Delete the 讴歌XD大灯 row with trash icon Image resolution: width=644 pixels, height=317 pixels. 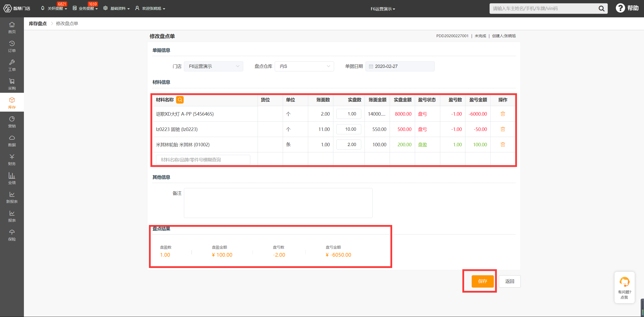pos(503,114)
